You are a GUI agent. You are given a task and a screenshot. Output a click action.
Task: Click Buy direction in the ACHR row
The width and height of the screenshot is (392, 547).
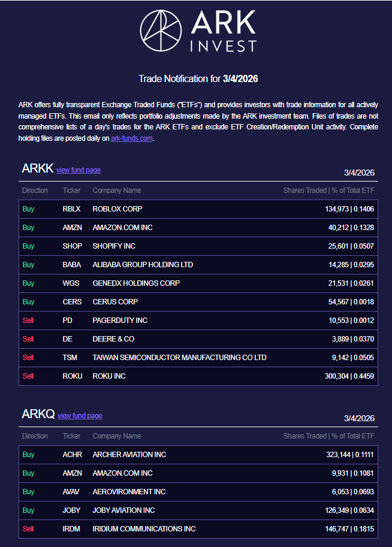click(28, 455)
